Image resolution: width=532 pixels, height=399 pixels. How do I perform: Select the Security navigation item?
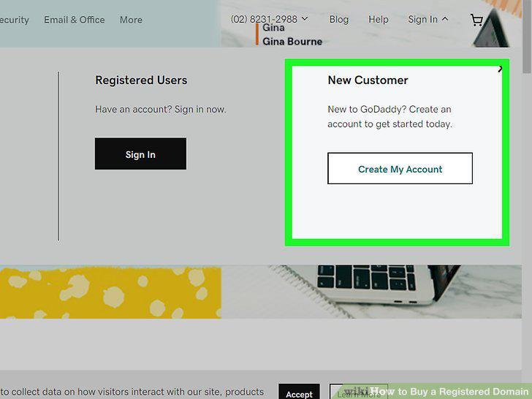tap(15, 20)
